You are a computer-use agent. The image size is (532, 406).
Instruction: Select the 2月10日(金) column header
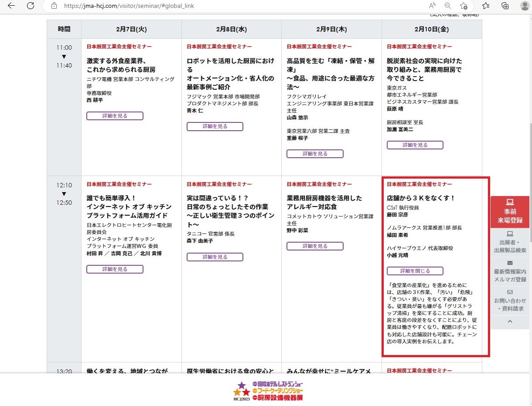point(432,29)
